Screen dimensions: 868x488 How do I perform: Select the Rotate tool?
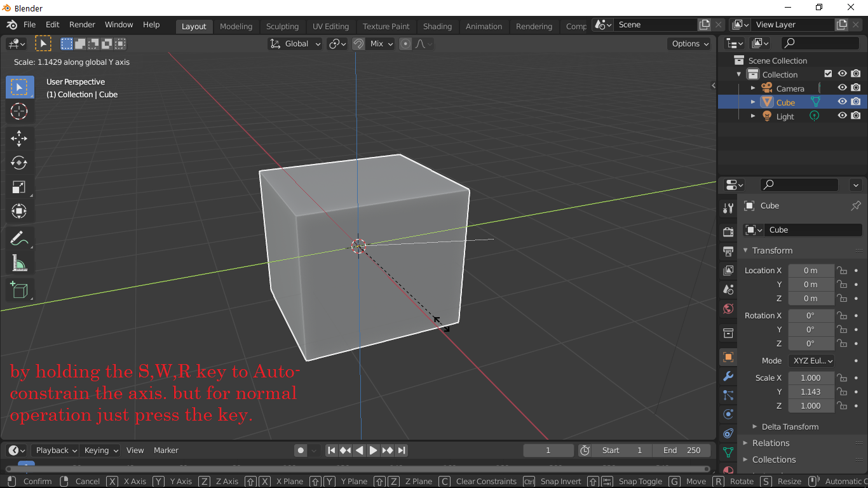click(x=19, y=163)
